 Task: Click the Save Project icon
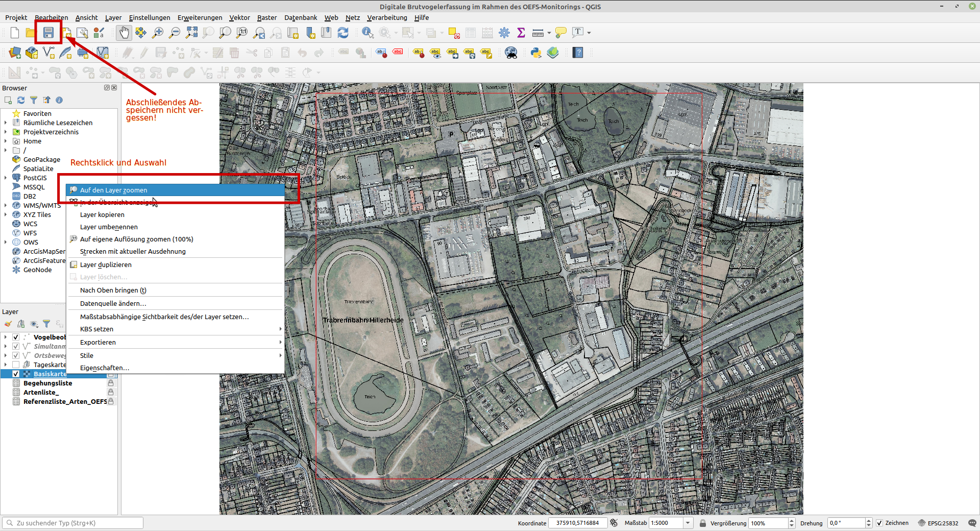tap(48, 33)
